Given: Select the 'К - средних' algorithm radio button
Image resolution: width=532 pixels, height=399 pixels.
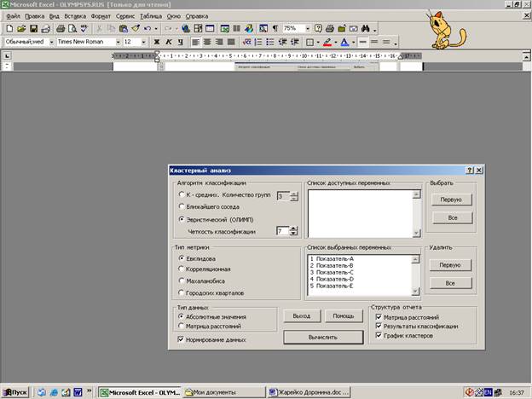Looking at the screenshot, I should pos(181,195).
